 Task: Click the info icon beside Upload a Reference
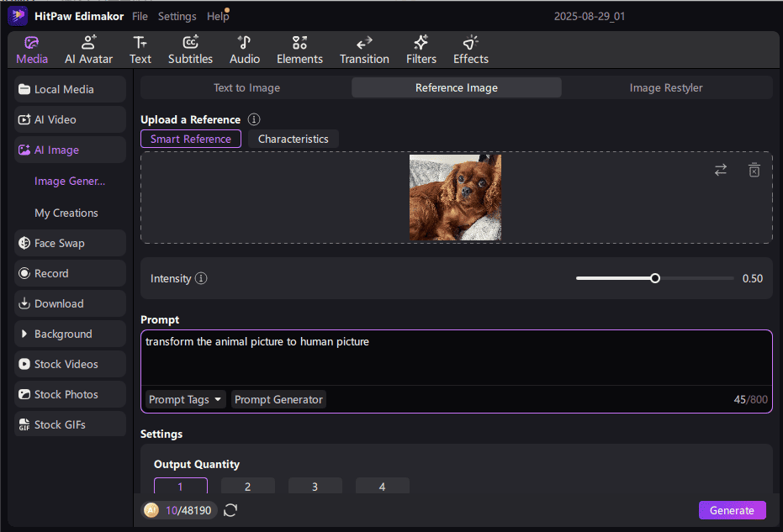coord(254,119)
